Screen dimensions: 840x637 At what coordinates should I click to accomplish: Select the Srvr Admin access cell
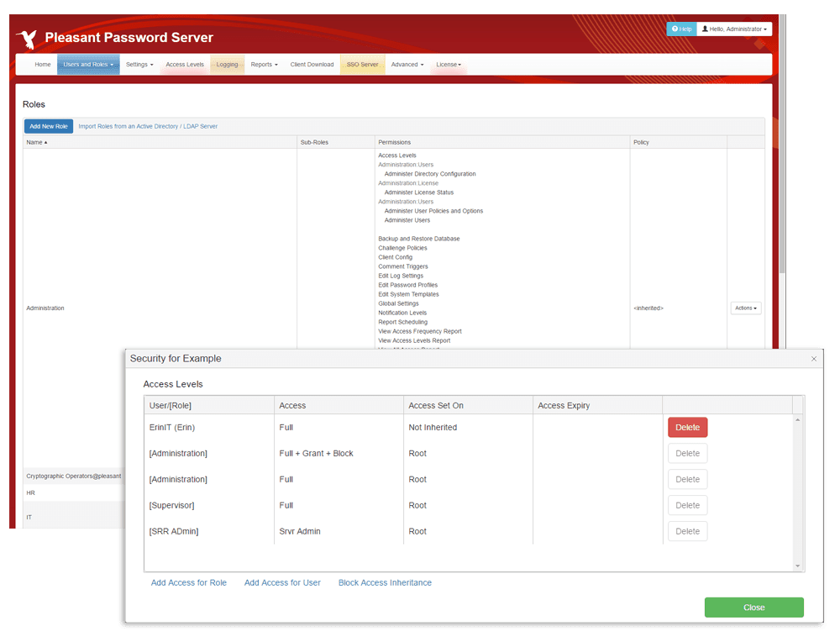click(x=300, y=531)
